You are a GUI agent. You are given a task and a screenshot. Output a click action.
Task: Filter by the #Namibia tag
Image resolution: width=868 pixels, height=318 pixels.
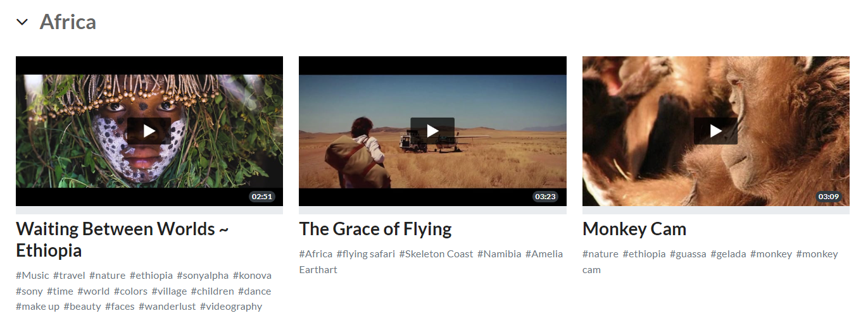pyautogui.click(x=500, y=254)
